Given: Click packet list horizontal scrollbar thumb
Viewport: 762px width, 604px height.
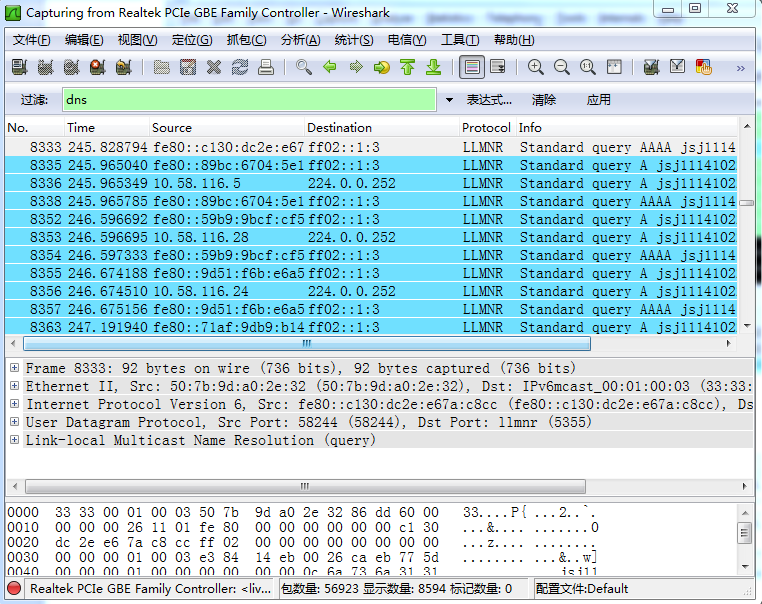Looking at the screenshot, I should pyautogui.click(x=307, y=344).
